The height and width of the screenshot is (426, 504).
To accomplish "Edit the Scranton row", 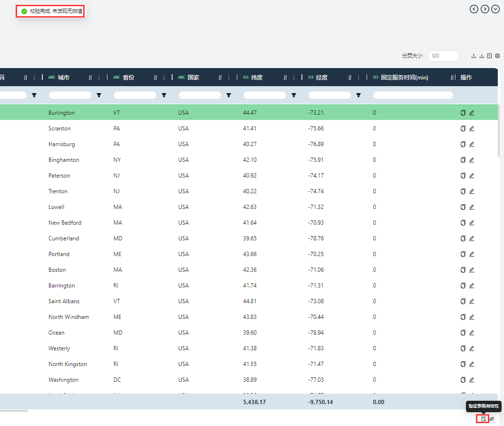I will coord(472,129).
